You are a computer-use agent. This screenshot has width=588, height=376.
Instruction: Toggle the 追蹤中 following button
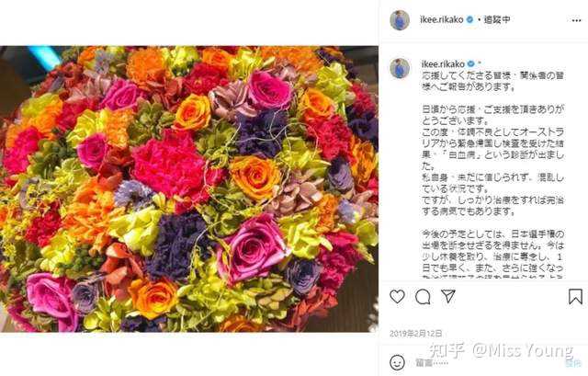point(497,20)
